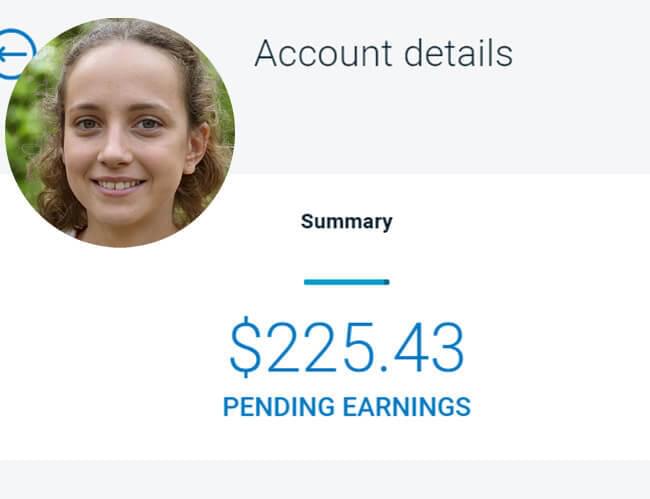The width and height of the screenshot is (650, 499).
Task: Click the word "details" in the page title
Action: [x=458, y=53]
